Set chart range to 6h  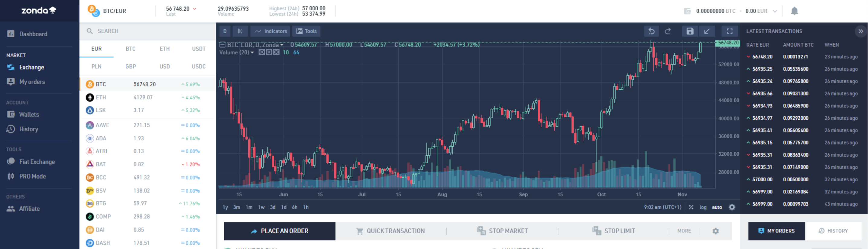pyautogui.click(x=294, y=207)
